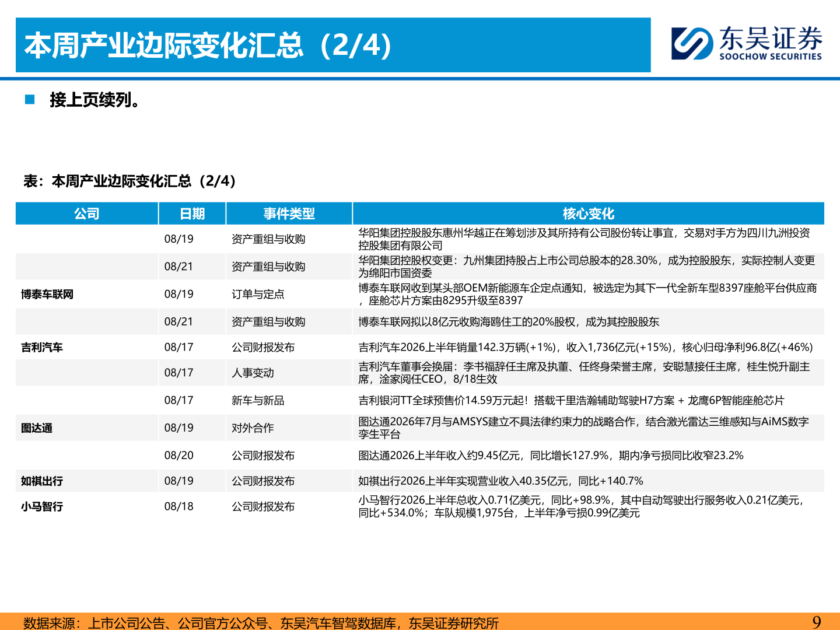Click the 日期 column header

click(x=192, y=213)
